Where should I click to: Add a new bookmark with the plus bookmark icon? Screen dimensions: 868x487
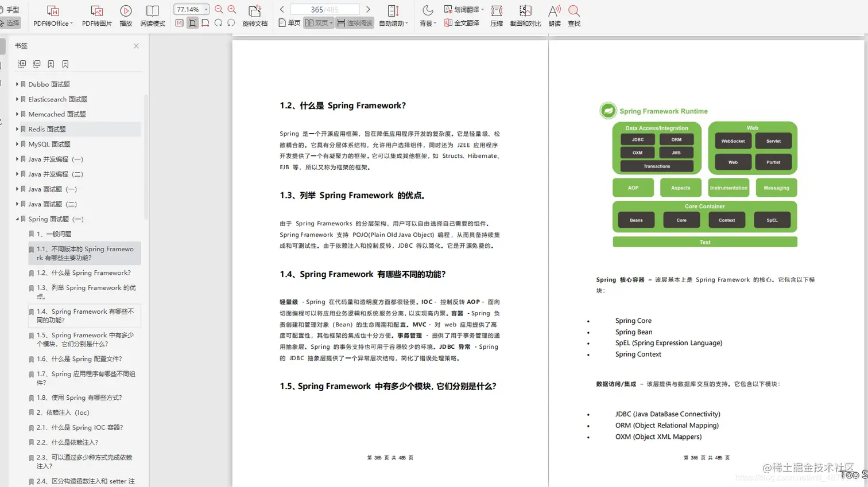pyautogui.click(x=51, y=64)
